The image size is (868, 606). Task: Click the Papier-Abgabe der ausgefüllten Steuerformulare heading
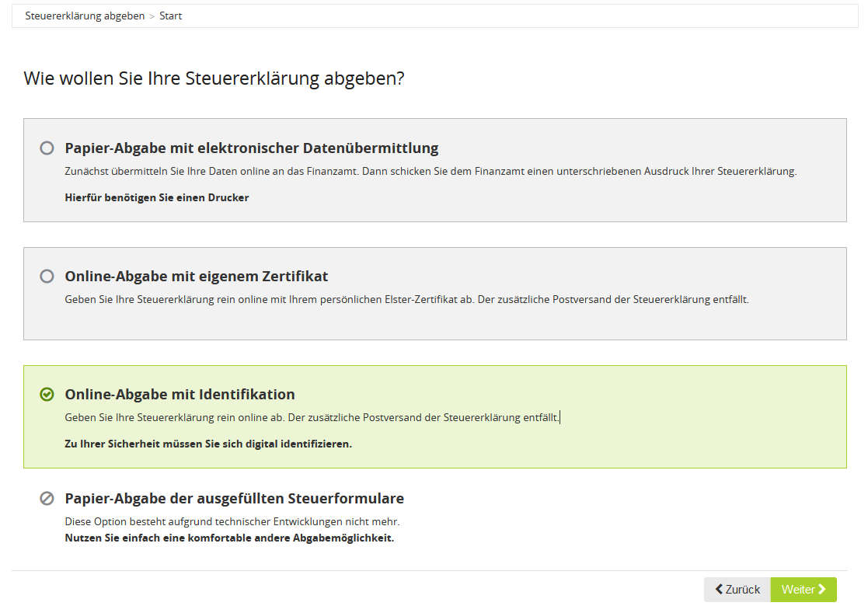tap(234, 498)
